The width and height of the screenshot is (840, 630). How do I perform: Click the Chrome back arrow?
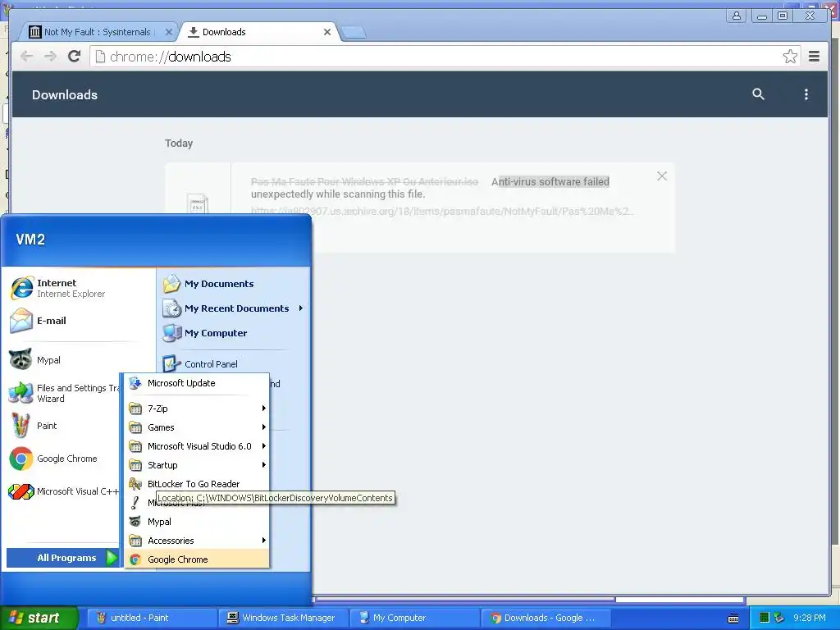click(26, 57)
